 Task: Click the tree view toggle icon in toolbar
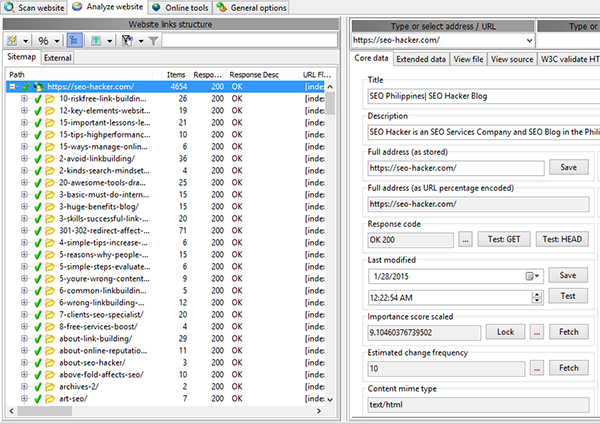(x=77, y=40)
